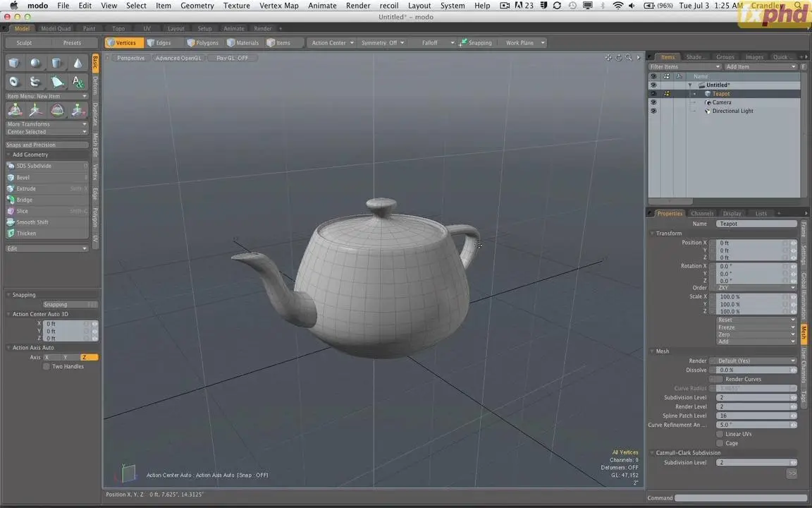This screenshot has height=508, width=812.
Task: Switch to the Channels tab
Action: click(x=702, y=214)
